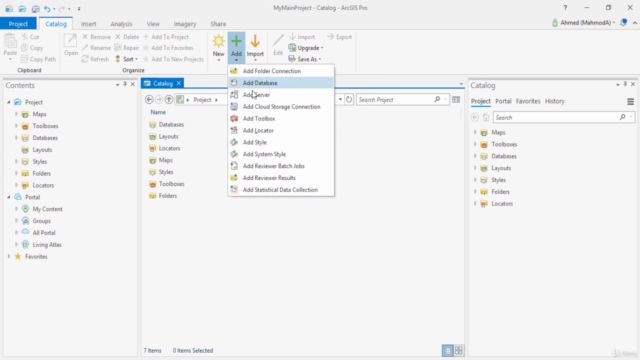Viewport: 640px width, 360px height.
Task: Choose Add Cloud Storage Connection
Action: click(x=281, y=107)
